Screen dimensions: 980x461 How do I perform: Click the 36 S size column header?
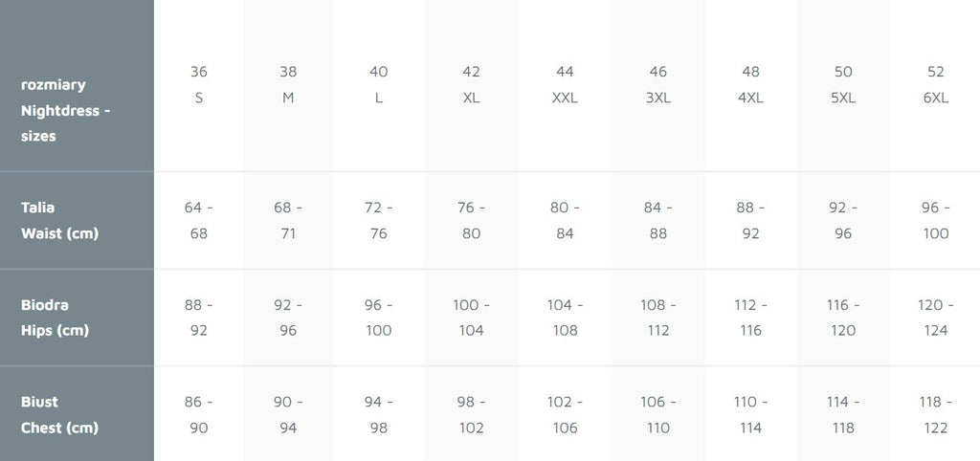pyautogui.click(x=199, y=84)
